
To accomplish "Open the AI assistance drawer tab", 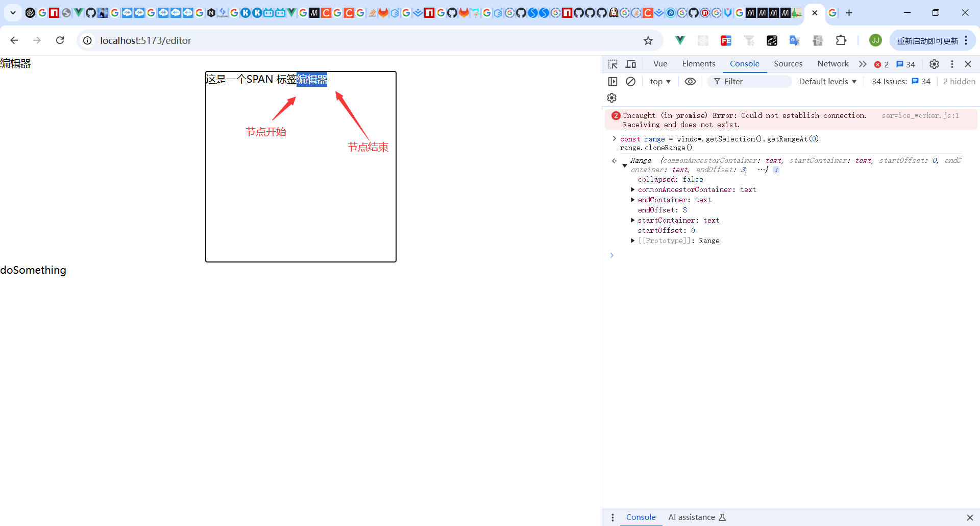I will pos(697,517).
